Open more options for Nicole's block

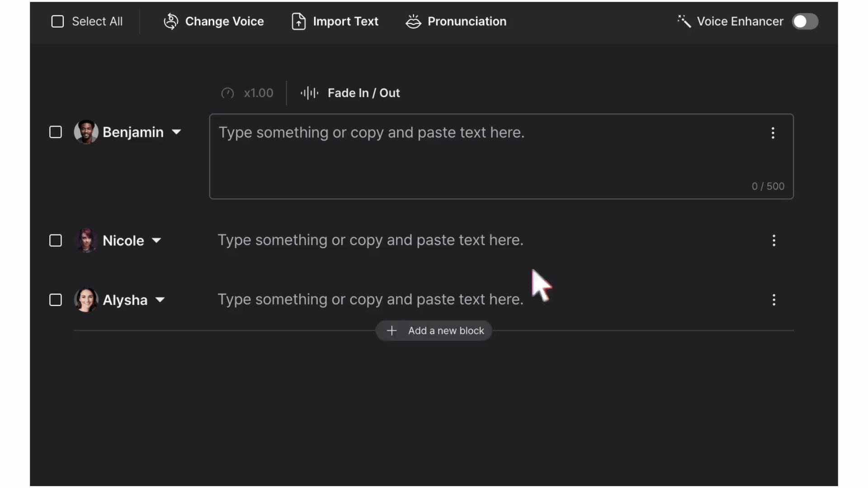[774, 240]
